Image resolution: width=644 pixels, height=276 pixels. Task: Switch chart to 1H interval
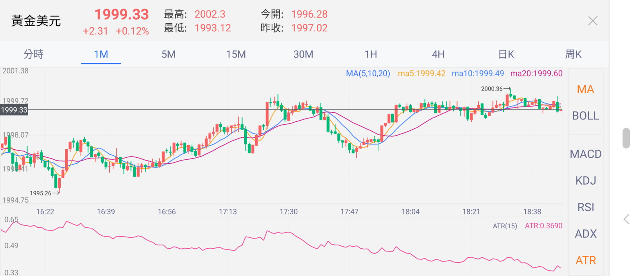point(371,54)
